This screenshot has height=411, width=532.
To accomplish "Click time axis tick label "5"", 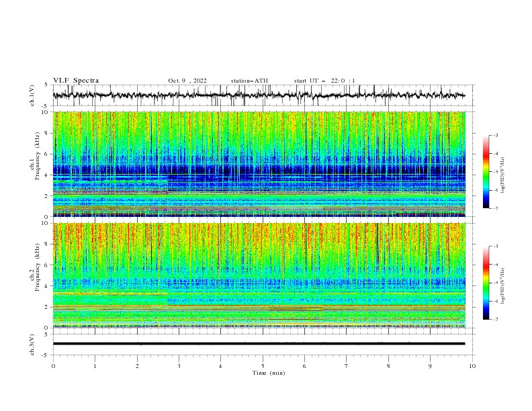I will pyautogui.click(x=263, y=366).
